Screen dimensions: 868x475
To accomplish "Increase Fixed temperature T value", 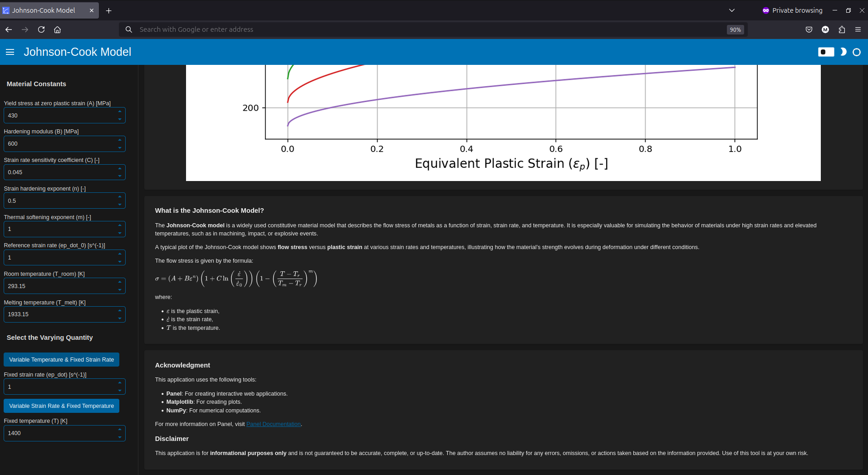I will pyautogui.click(x=120, y=429).
